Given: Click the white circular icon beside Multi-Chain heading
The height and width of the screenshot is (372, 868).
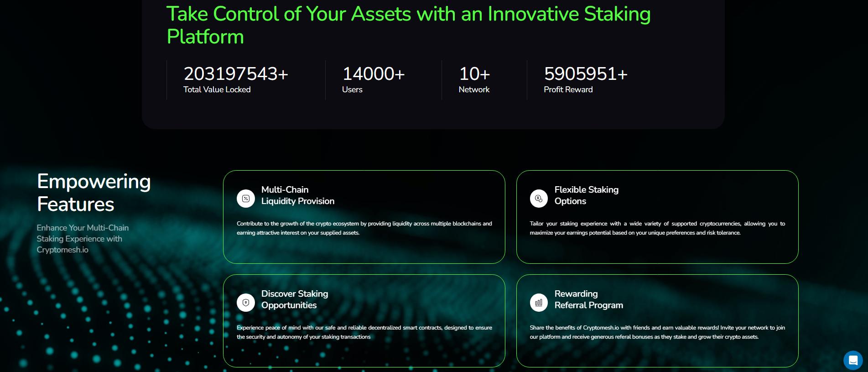Looking at the screenshot, I should 245,199.
